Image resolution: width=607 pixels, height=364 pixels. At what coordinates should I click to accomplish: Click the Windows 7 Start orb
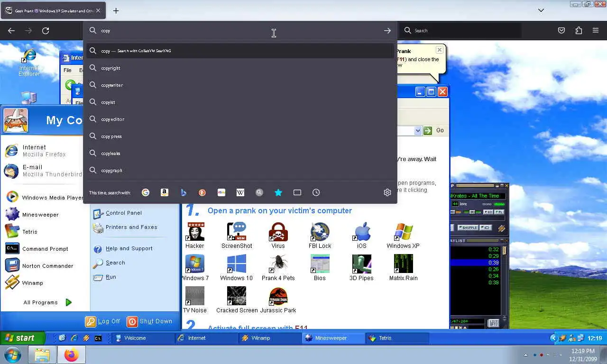click(12, 355)
